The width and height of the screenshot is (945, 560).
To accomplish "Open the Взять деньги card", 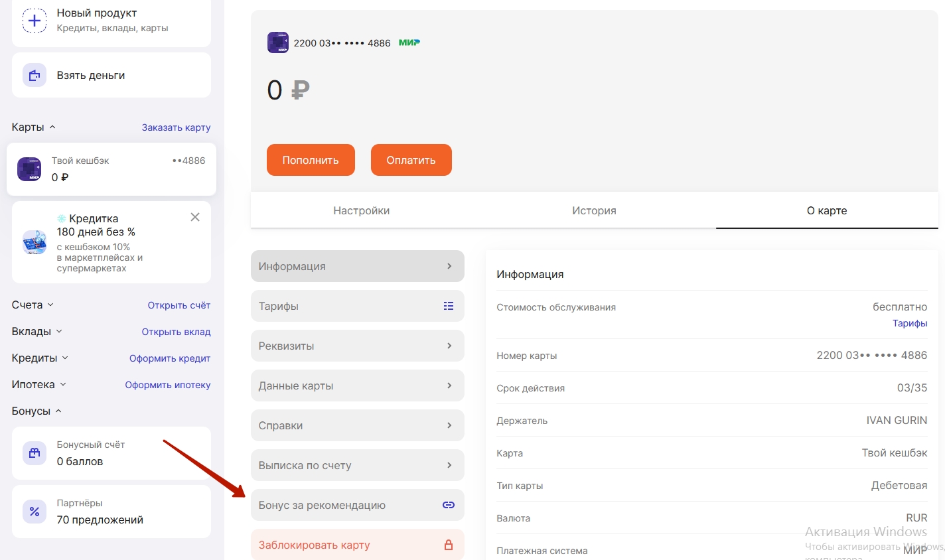I will coord(111,75).
